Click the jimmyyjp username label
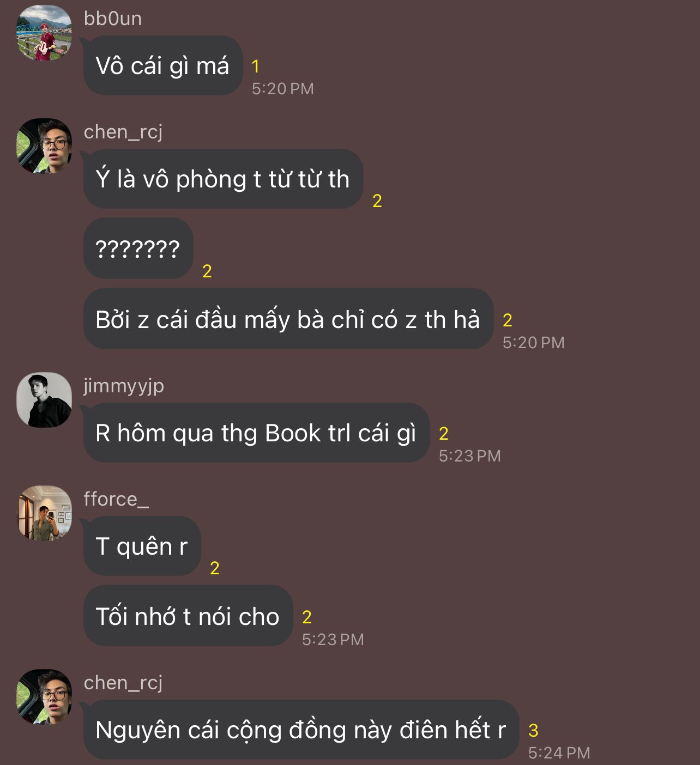The image size is (700, 765). (x=124, y=386)
